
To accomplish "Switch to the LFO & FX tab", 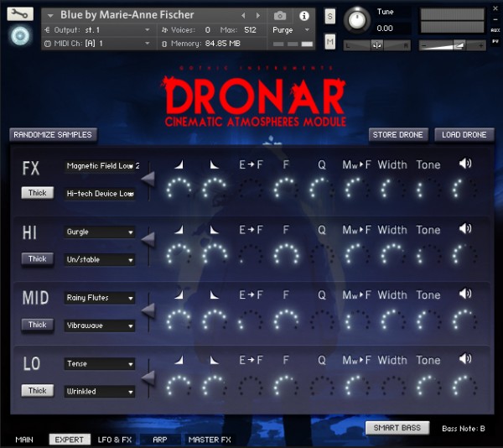I will [x=115, y=440].
